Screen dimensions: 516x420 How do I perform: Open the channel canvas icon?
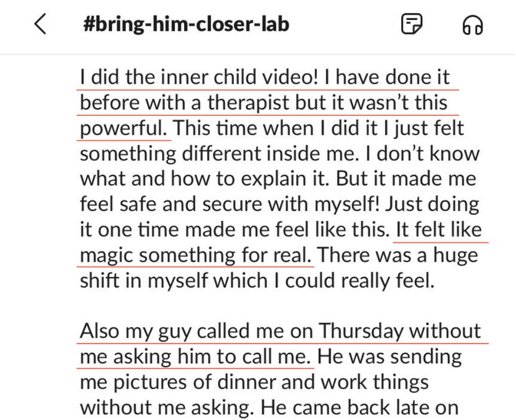[x=412, y=25]
